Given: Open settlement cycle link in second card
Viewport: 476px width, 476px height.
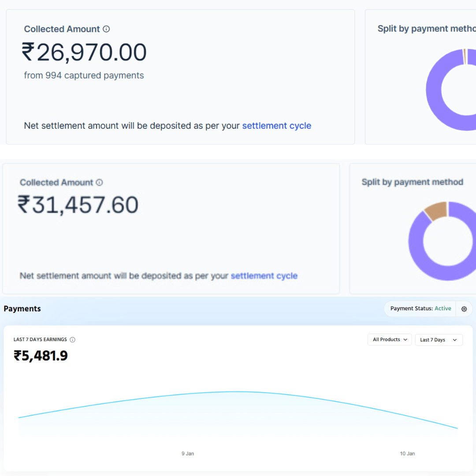Looking at the screenshot, I should [264, 276].
